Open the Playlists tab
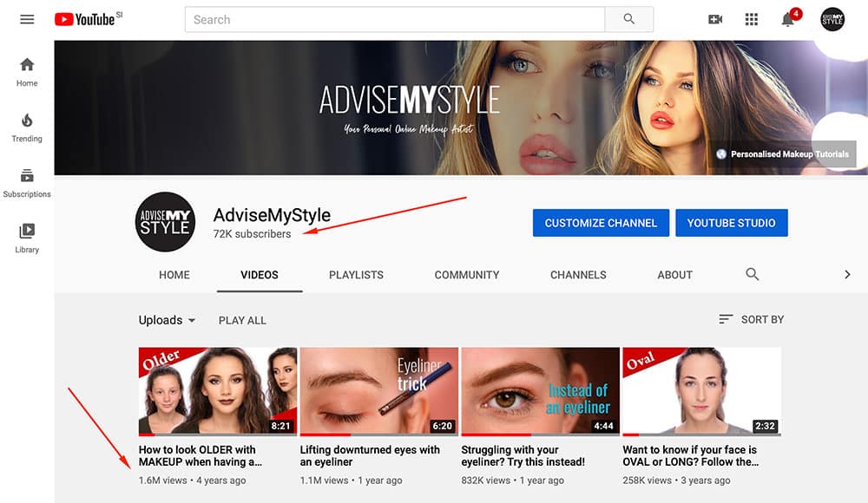This screenshot has width=868, height=503. (356, 275)
